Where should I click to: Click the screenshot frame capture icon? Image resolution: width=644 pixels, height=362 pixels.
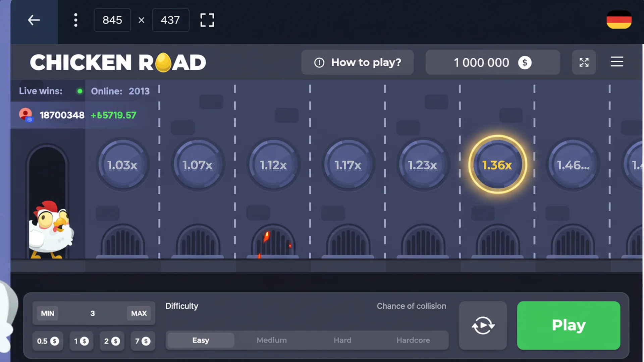pyautogui.click(x=207, y=20)
